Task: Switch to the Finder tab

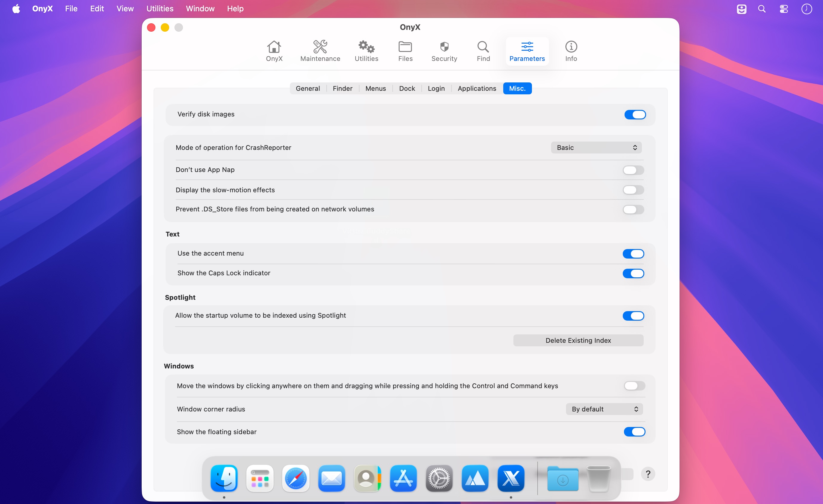Action: point(342,88)
